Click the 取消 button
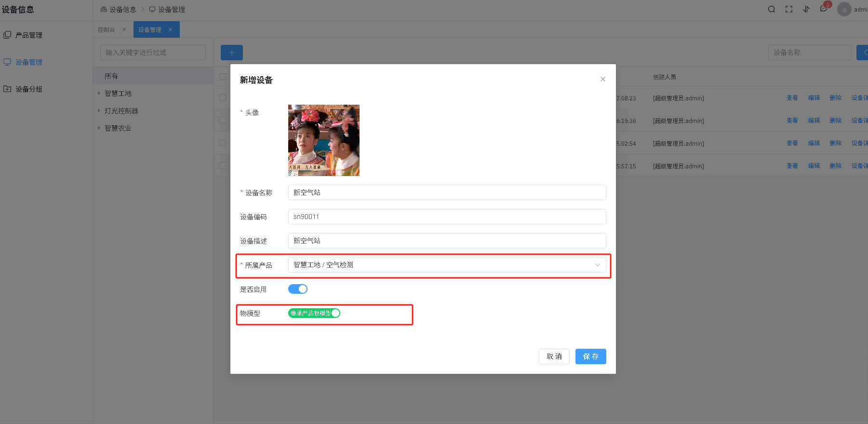Screen dimensions: 868x424 [x=554, y=356]
